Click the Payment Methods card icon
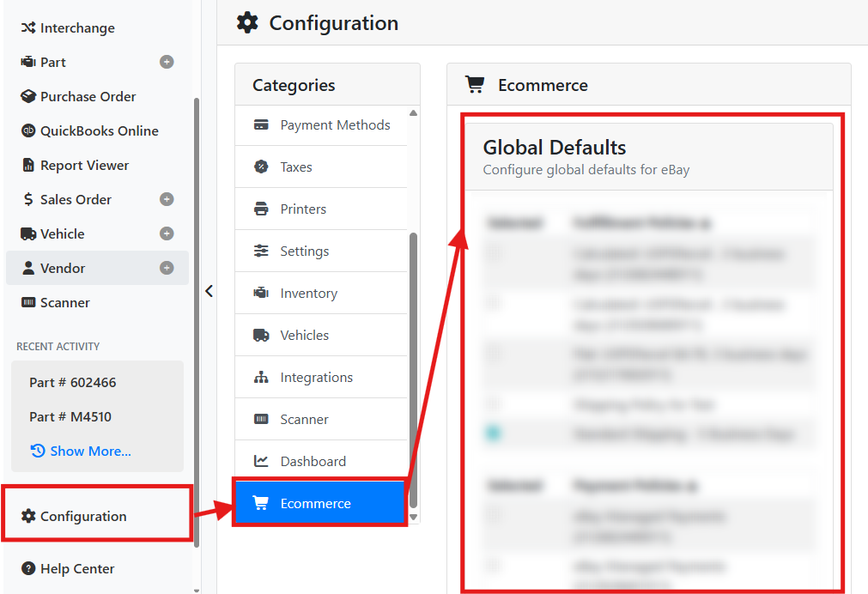 point(261,124)
